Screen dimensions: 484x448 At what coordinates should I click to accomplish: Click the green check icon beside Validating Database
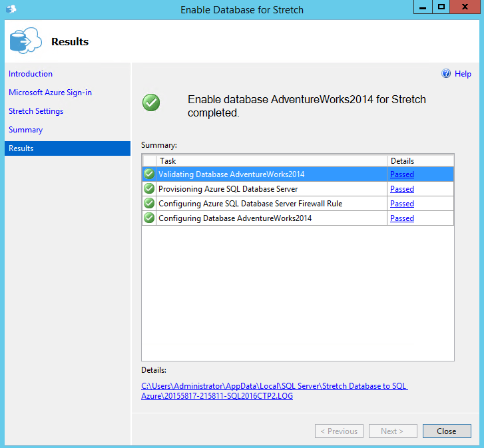pos(149,174)
